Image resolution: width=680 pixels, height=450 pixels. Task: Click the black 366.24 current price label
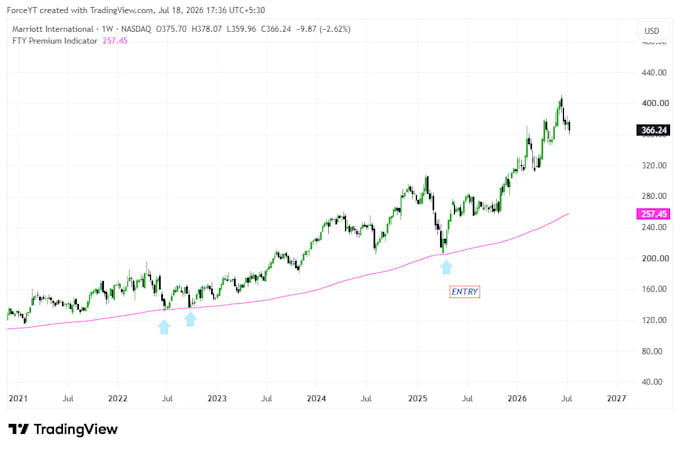click(653, 130)
